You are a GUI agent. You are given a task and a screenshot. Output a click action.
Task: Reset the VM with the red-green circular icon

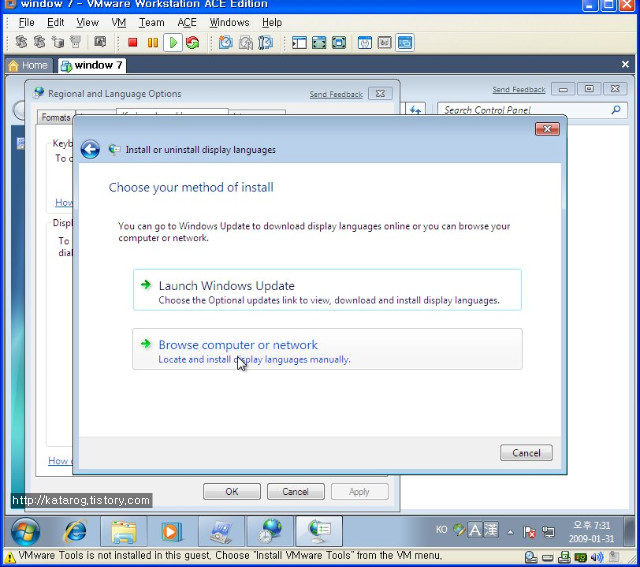[x=192, y=42]
